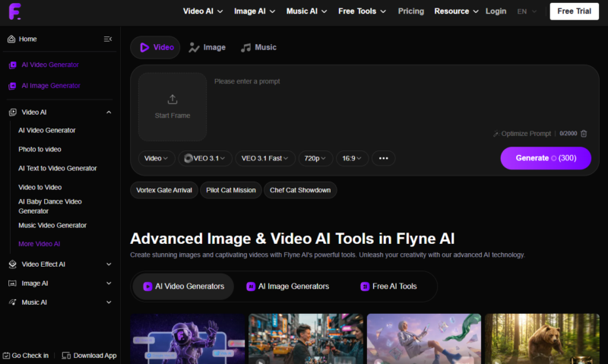Click the Start Frame upload box
The width and height of the screenshot is (608, 364).
pos(173,107)
